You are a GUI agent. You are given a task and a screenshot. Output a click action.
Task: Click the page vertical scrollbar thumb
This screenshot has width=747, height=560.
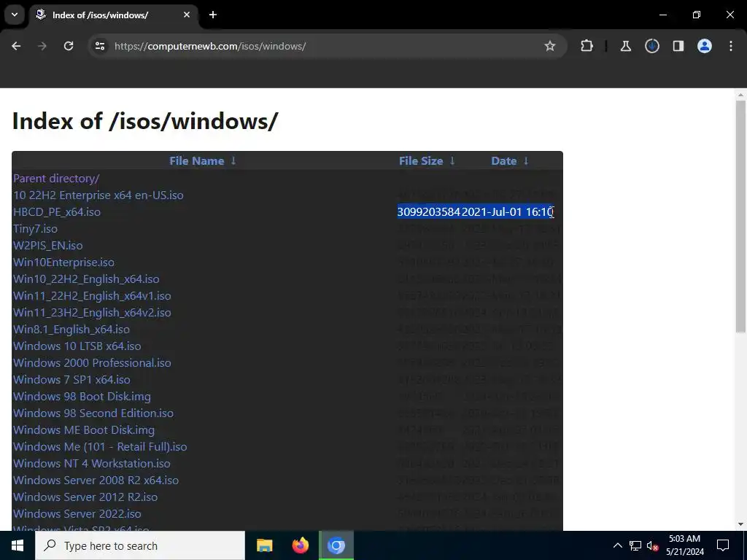(x=740, y=216)
